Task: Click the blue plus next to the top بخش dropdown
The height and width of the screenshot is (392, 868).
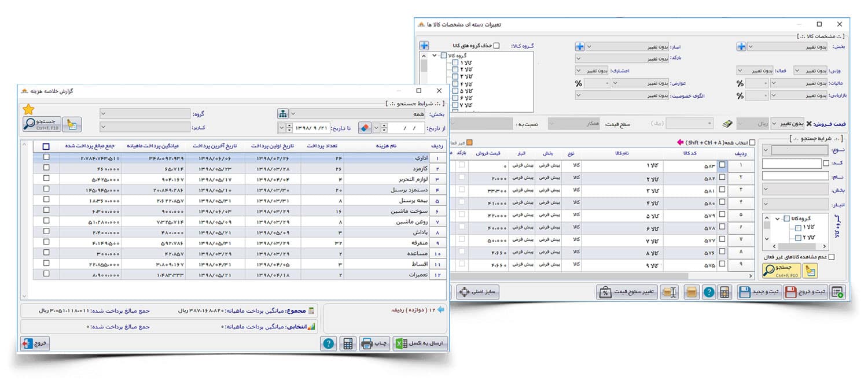Action: (741, 46)
